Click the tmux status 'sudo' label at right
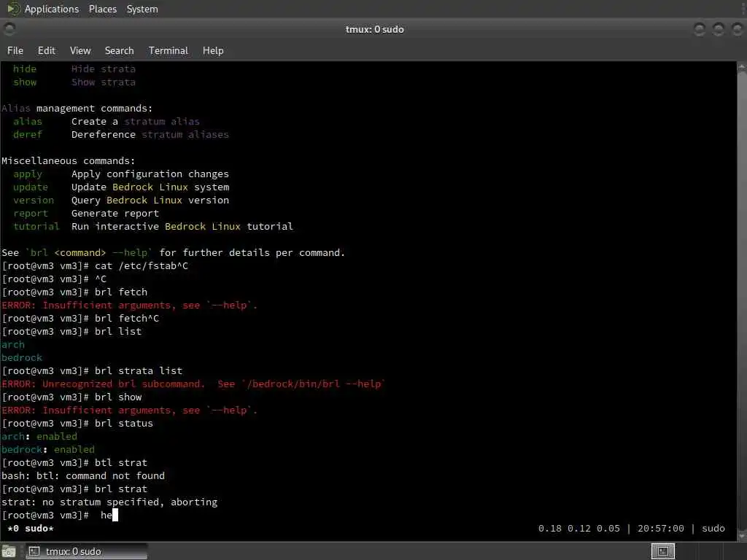 click(713, 528)
